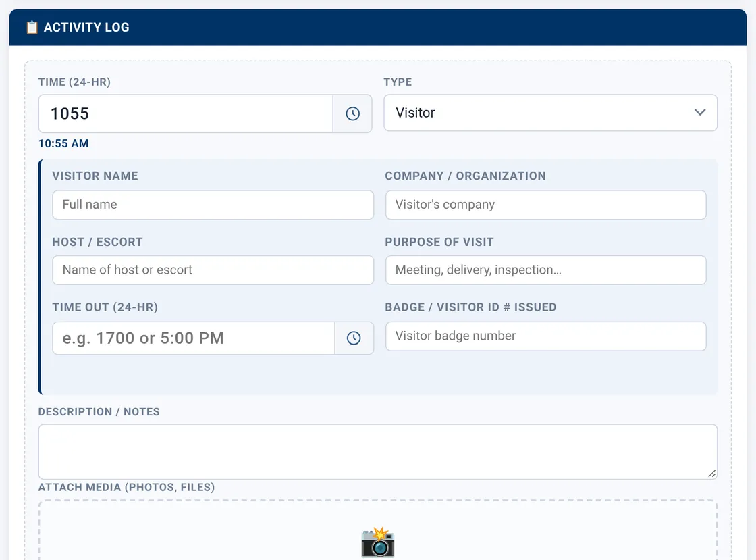Click the ACTIVITY LOG header title
756x560 pixels.
click(86, 28)
